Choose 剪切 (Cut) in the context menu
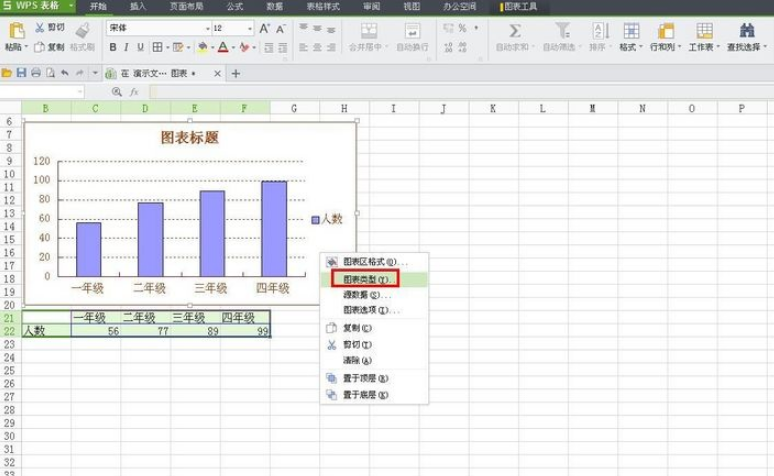Screen dimensions: 774x476 point(374,345)
